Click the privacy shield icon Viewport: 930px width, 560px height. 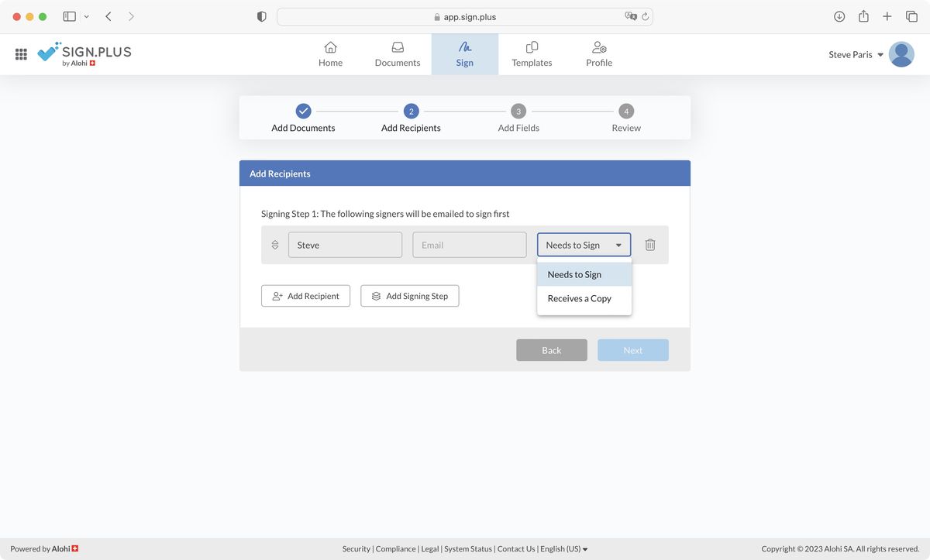point(262,16)
